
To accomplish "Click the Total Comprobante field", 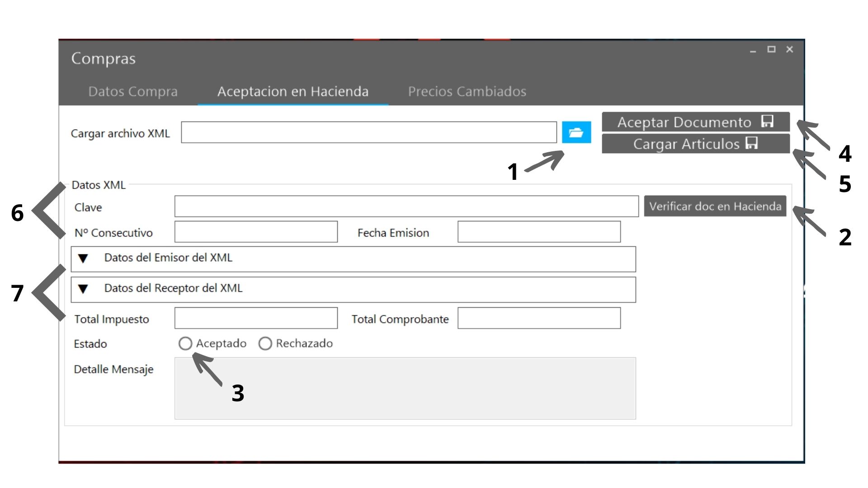I will tap(539, 318).
